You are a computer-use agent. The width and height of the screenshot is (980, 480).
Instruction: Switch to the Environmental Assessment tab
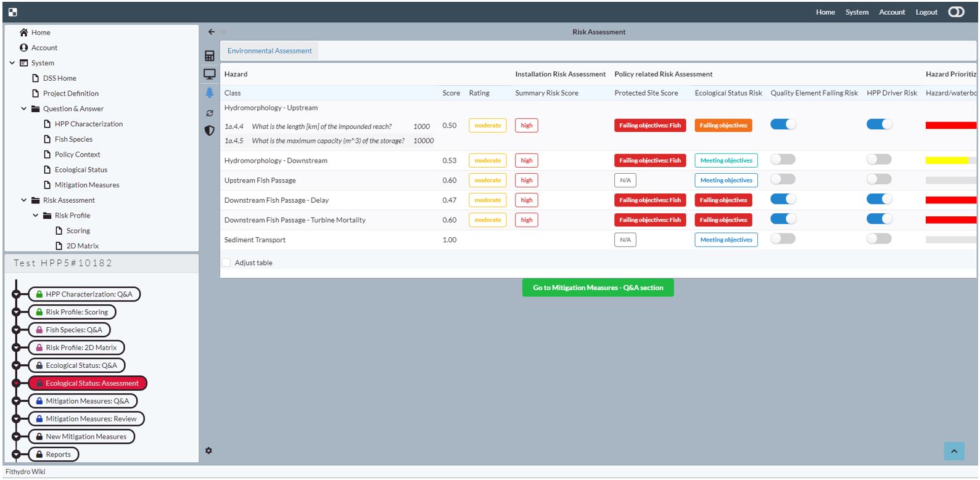(x=270, y=51)
